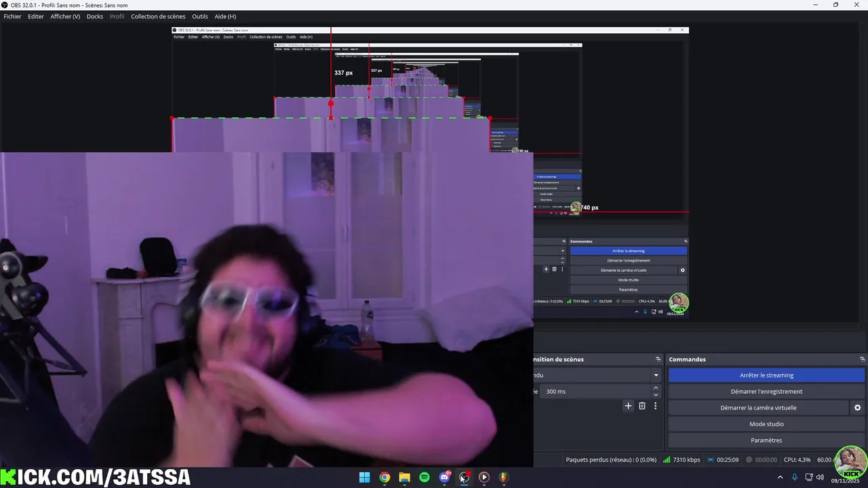Open transition properties three-dot menu
The width and height of the screenshot is (868, 488).
point(655,406)
